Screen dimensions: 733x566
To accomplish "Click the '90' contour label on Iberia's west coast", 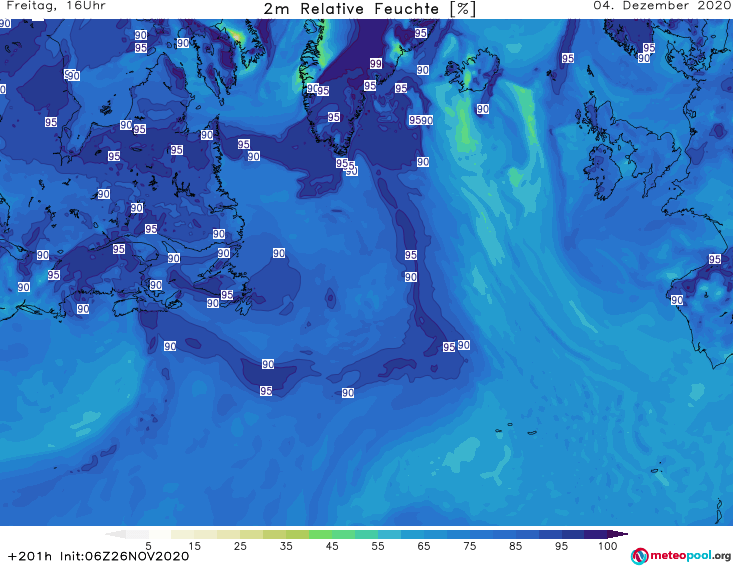I will (677, 300).
